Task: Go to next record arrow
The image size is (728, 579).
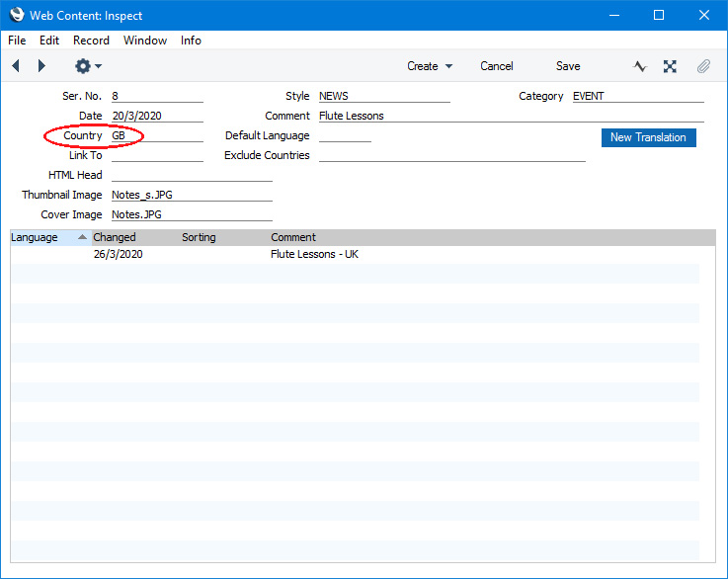Action: pos(41,66)
